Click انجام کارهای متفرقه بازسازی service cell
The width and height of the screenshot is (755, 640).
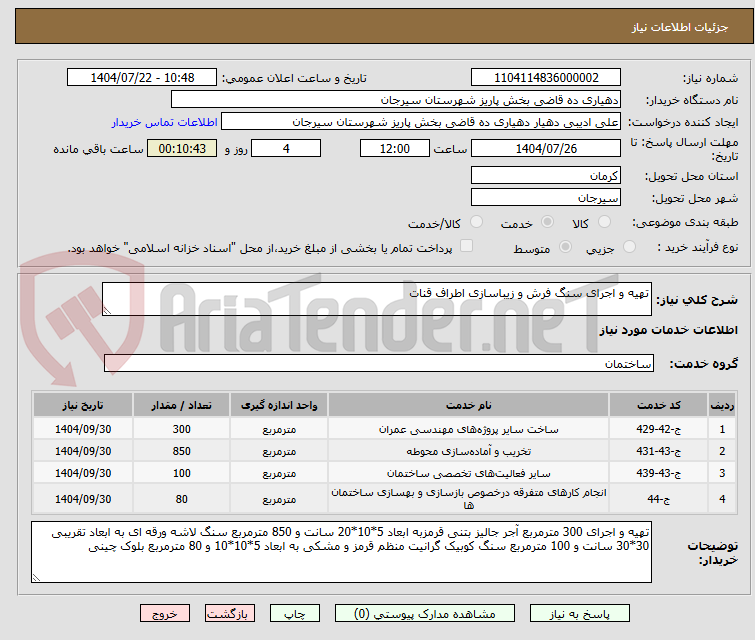coord(469,499)
